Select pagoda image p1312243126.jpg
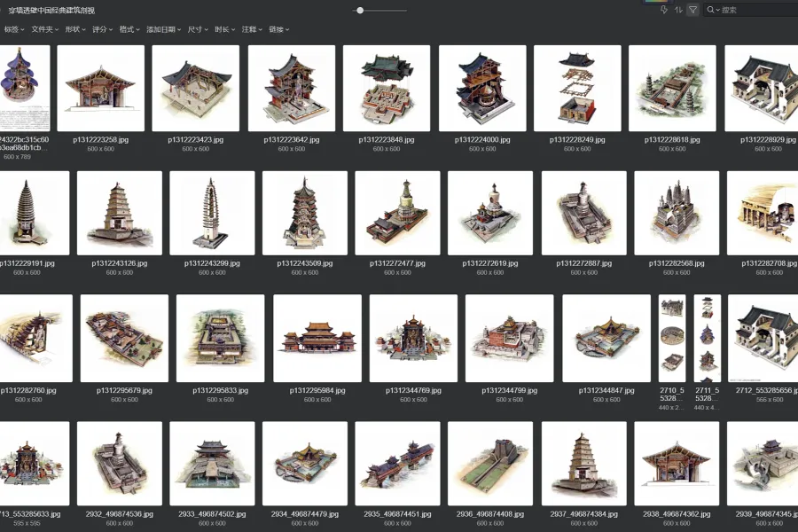This screenshot has width=798, height=532. pyautogui.click(x=120, y=213)
